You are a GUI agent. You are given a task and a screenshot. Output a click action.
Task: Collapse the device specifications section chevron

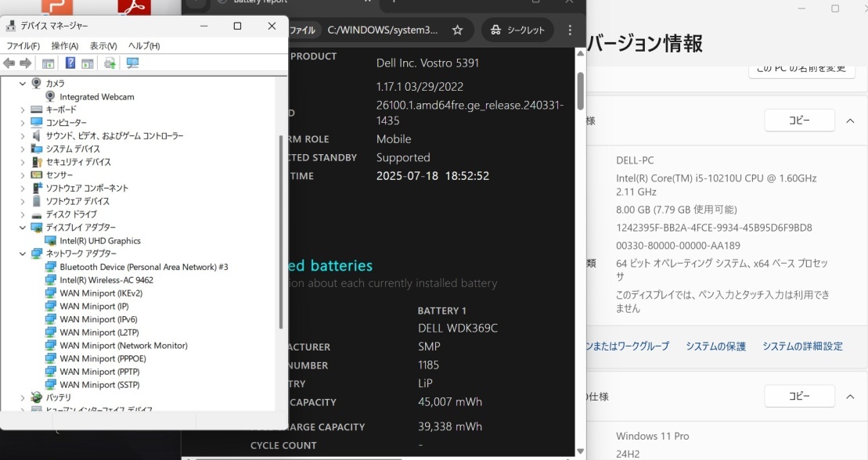pyautogui.click(x=850, y=121)
